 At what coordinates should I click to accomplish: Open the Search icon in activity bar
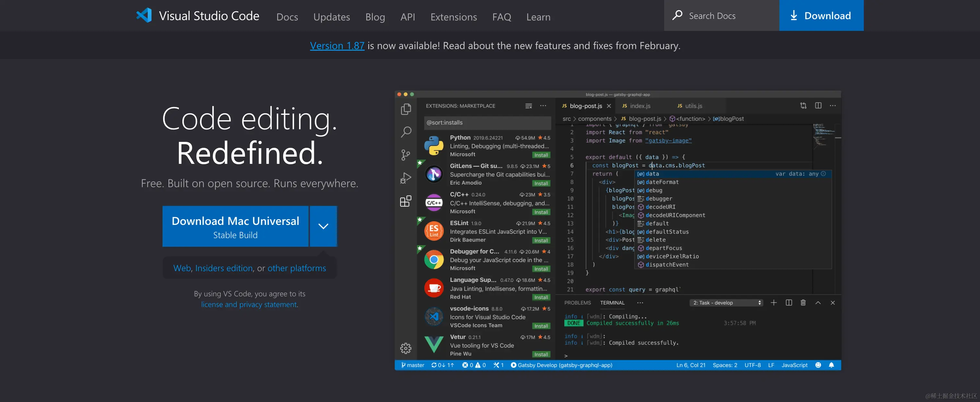pos(406,132)
